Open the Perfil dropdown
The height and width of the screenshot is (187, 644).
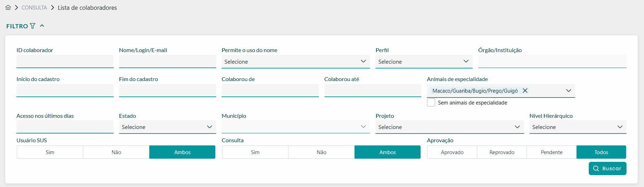[x=424, y=62]
